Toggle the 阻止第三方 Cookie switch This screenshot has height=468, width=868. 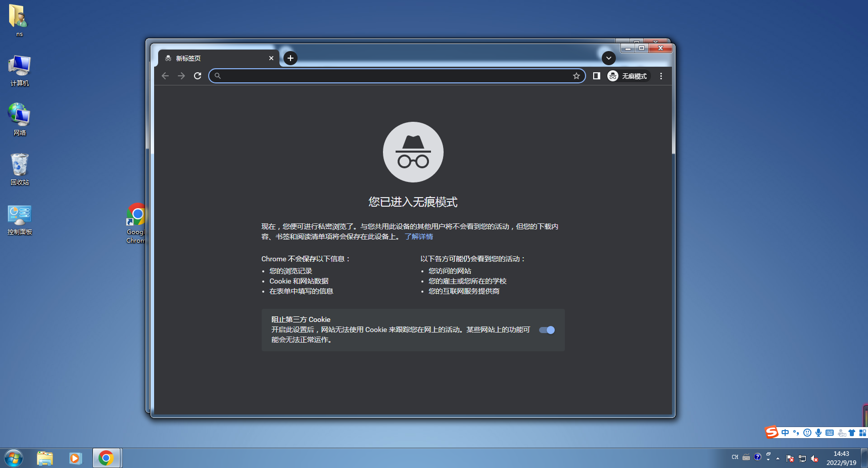pos(547,330)
